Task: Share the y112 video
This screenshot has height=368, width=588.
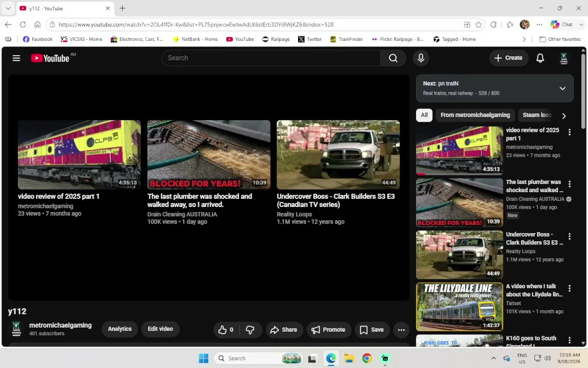Action: (284, 330)
